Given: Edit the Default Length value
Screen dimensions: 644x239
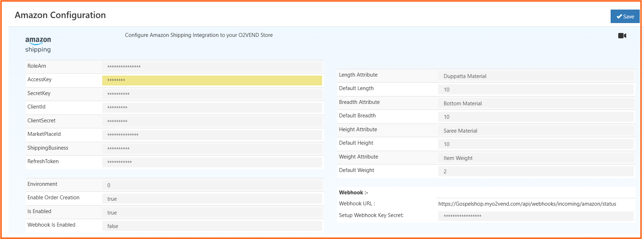Looking at the screenshot, I should tap(536, 89).
